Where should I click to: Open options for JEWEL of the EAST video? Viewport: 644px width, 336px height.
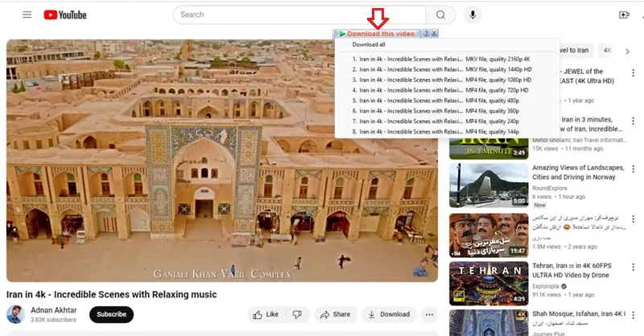(633, 73)
